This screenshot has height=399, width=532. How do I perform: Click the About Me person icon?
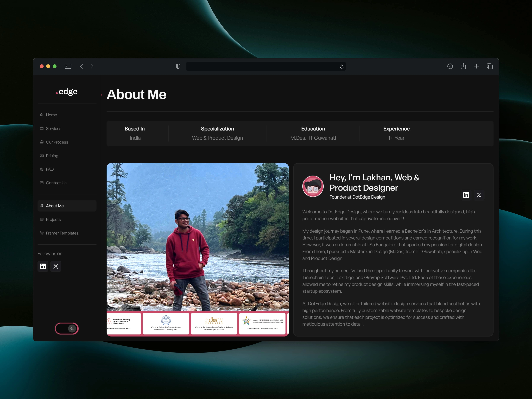point(42,206)
